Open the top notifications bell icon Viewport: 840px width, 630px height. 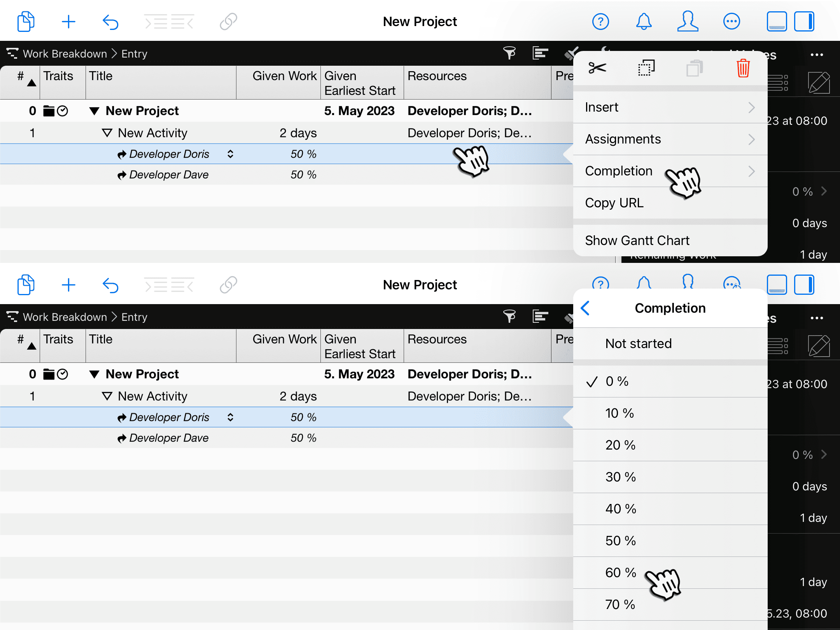click(x=644, y=22)
